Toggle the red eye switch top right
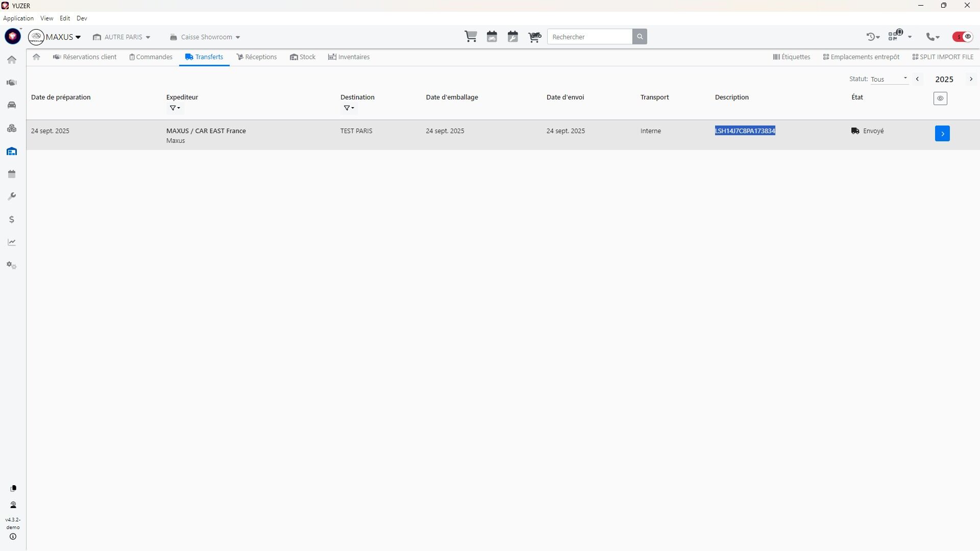Image resolution: width=980 pixels, height=551 pixels. (963, 37)
